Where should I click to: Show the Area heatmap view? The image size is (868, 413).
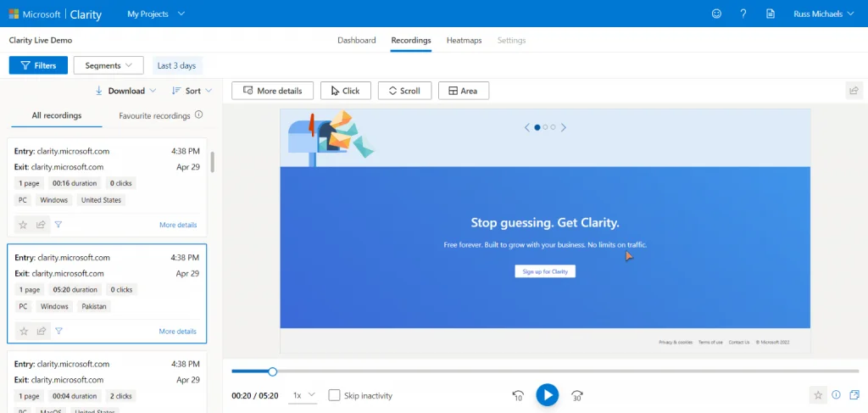464,91
